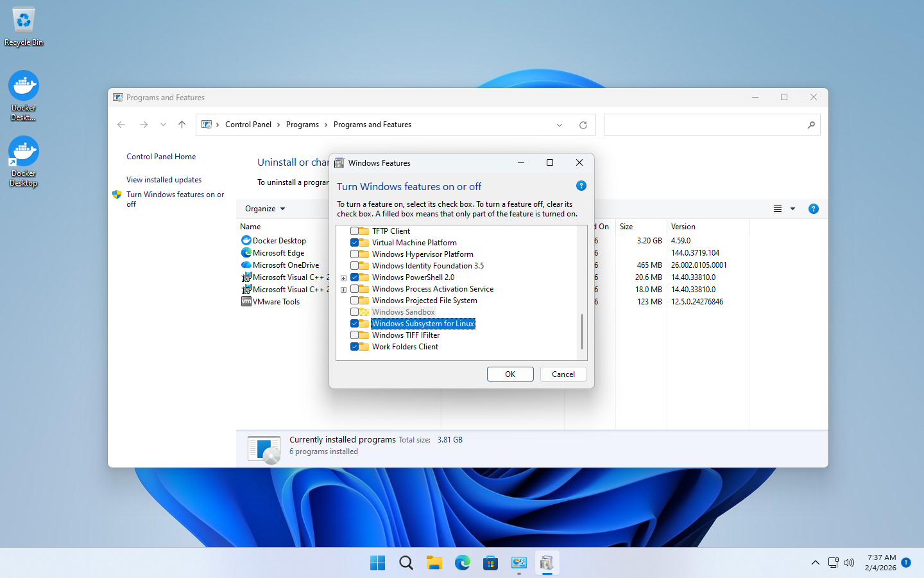Open Recycle Bin desktop icon
This screenshot has height=578, width=924.
point(24,27)
